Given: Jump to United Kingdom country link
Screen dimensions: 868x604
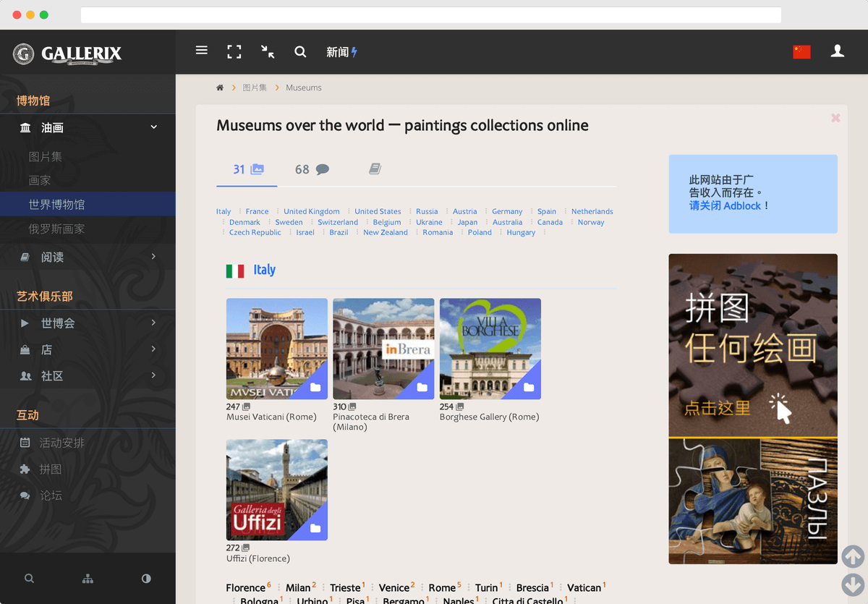Looking at the screenshot, I should pos(311,211).
